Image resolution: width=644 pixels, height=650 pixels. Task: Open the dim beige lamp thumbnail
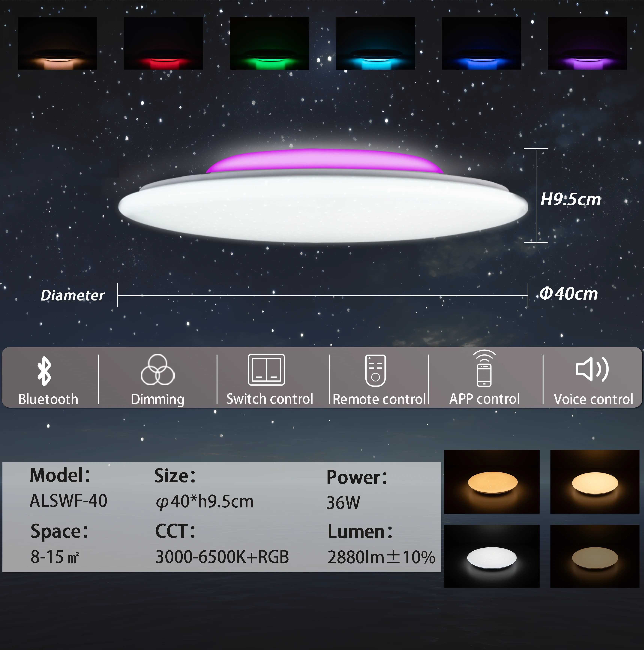coord(595,556)
